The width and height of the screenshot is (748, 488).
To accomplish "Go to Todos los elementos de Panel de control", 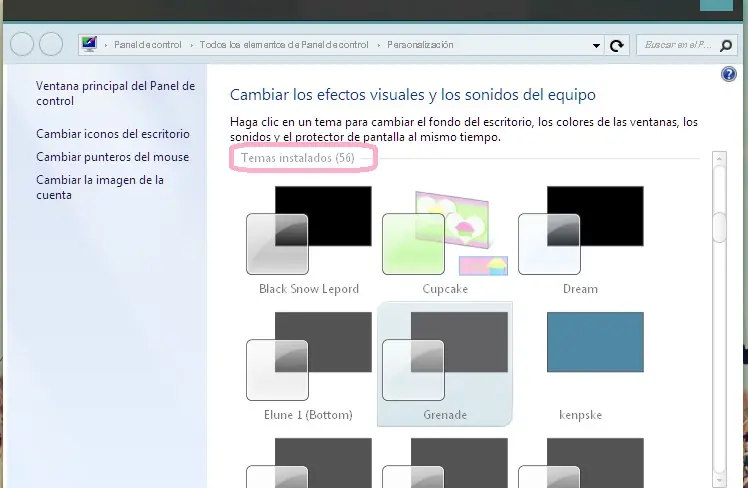I will (x=284, y=45).
